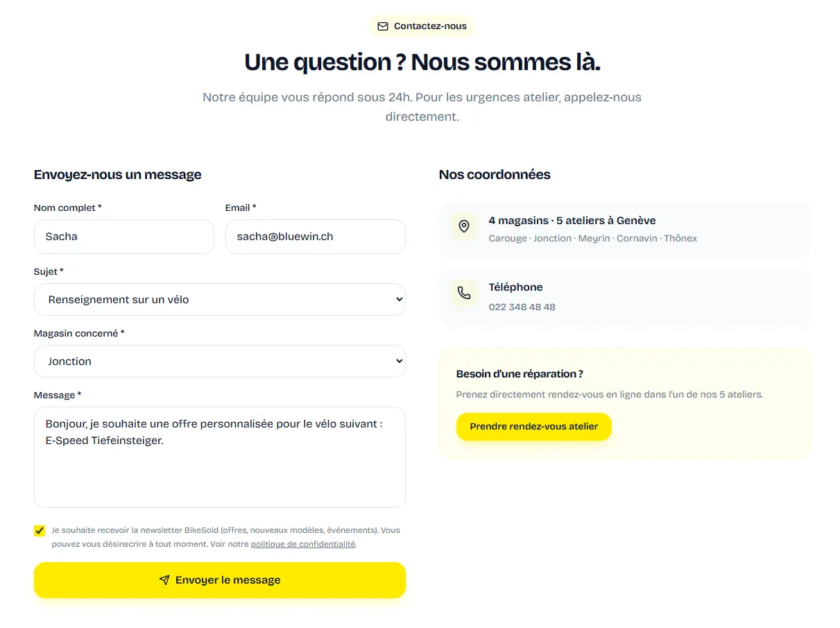840x628 pixels.
Task: Click the newsletter consent label text
Action: coord(226,537)
